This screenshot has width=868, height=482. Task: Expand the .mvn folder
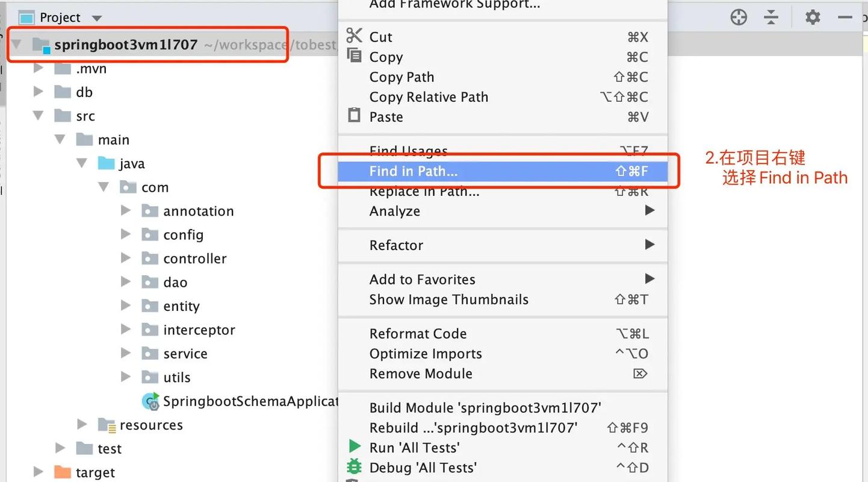tap(37, 68)
